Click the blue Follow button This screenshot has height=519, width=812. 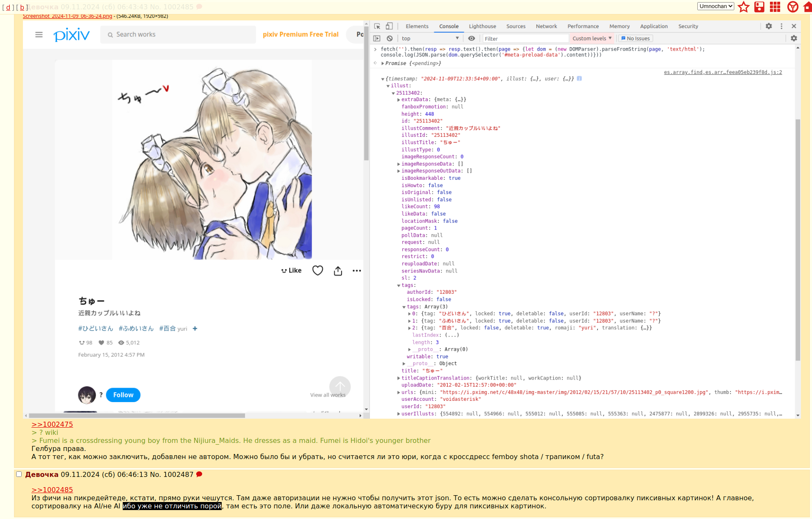[x=123, y=395]
